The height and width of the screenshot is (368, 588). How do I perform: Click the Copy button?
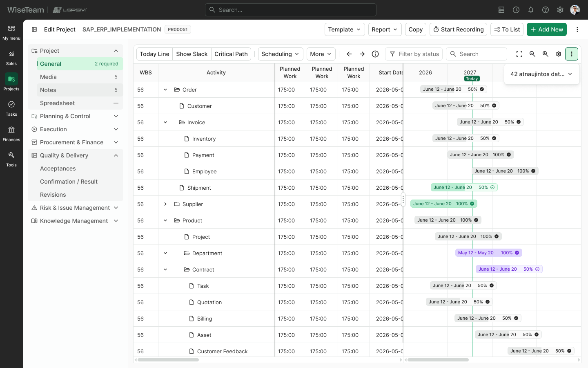click(x=416, y=29)
